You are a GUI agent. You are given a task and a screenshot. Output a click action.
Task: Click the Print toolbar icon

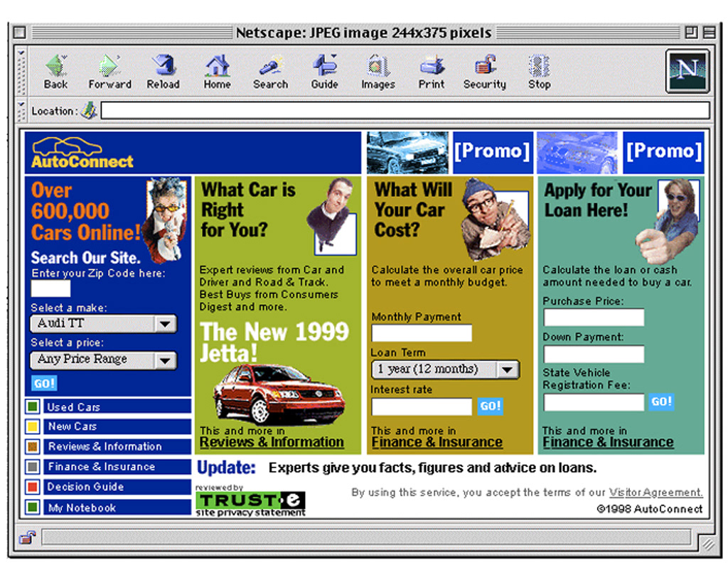point(431,66)
